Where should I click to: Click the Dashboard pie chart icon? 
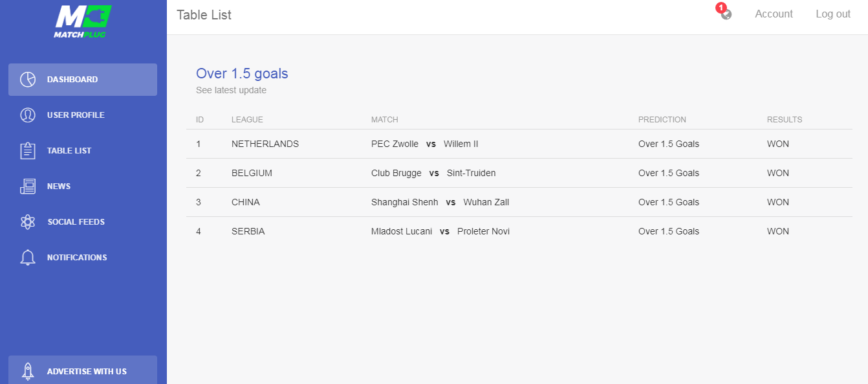tap(28, 80)
